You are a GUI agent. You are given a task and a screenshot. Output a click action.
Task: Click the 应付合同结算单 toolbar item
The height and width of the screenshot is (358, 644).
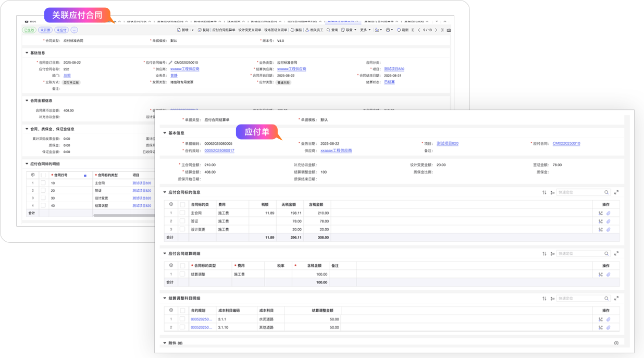pyautogui.click(x=224, y=30)
